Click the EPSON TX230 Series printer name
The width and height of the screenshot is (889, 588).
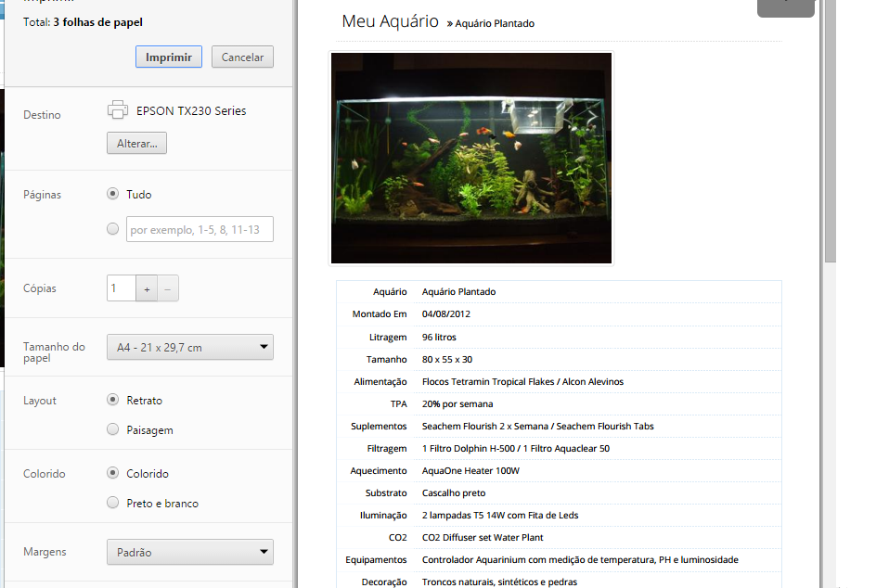tap(191, 111)
